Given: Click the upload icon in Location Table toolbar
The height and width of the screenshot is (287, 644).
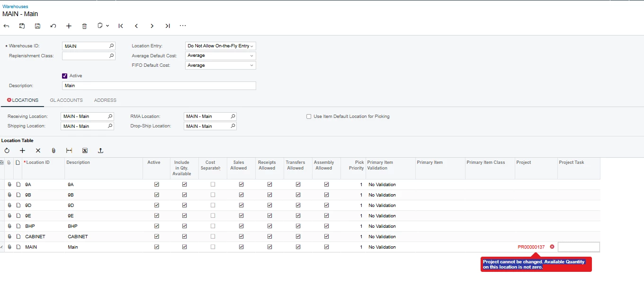Looking at the screenshot, I should click(x=100, y=151).
